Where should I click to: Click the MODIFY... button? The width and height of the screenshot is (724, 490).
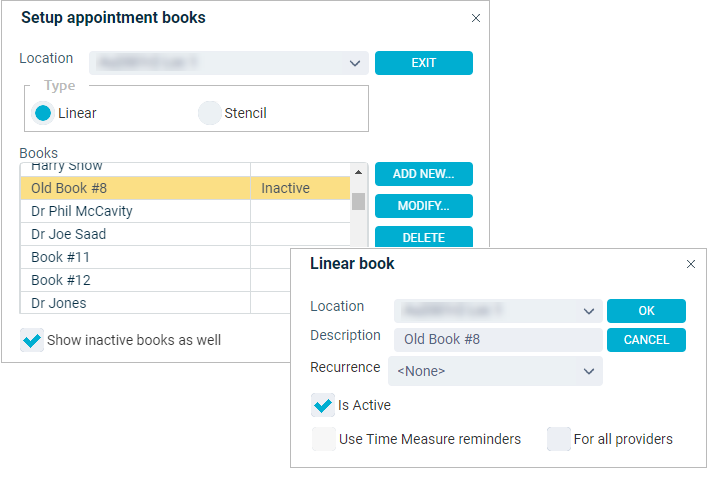pyautogui.click(x=423, y=206)
